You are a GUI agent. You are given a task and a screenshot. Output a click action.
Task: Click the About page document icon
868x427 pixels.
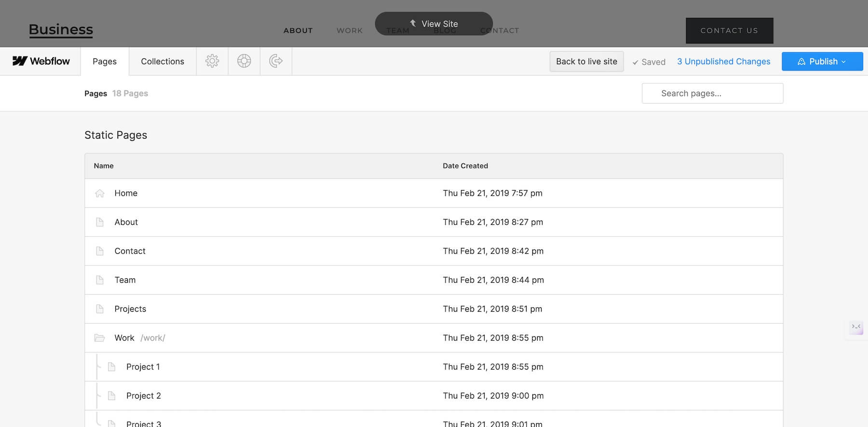[x=100, y=222]
